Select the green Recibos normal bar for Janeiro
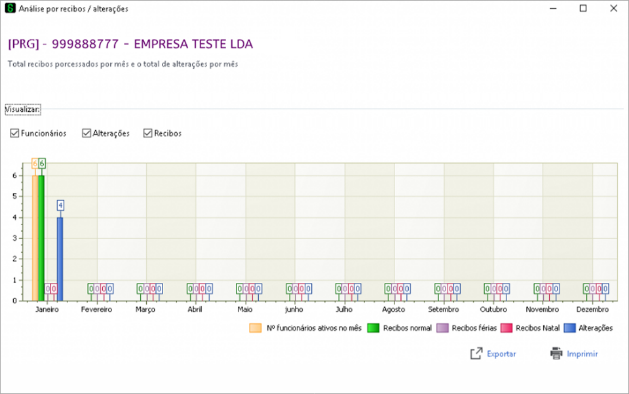 point(41,238)
